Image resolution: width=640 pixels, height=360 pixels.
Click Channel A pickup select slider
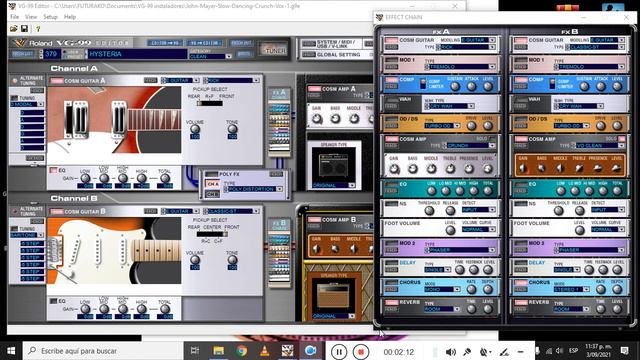point(209,103)
